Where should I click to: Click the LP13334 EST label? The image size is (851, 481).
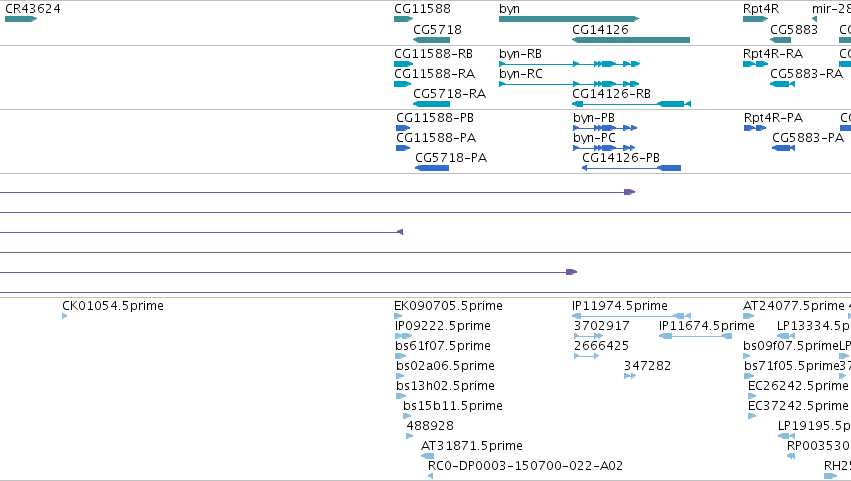click(814, 326)
